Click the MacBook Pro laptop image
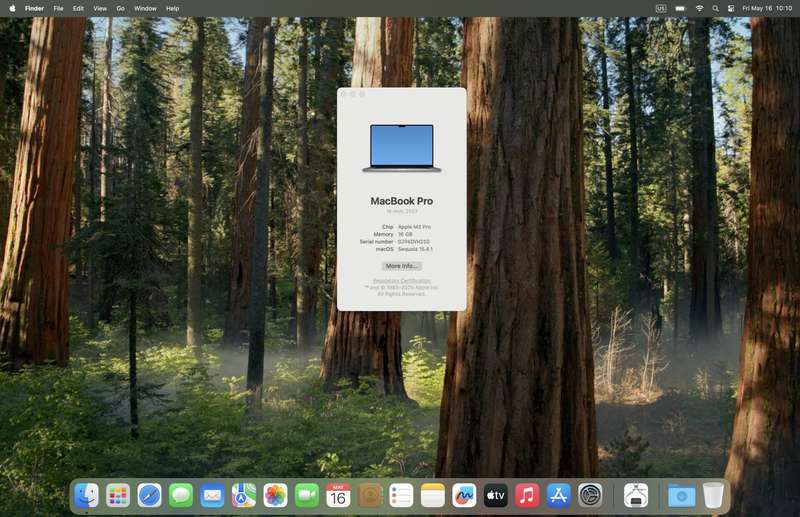 [402, 148]
